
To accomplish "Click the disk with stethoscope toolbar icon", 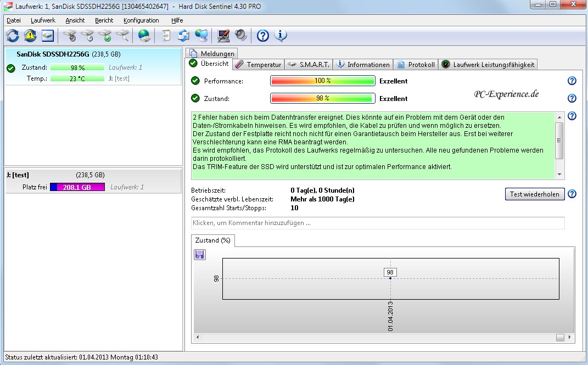I will [70, 36].
